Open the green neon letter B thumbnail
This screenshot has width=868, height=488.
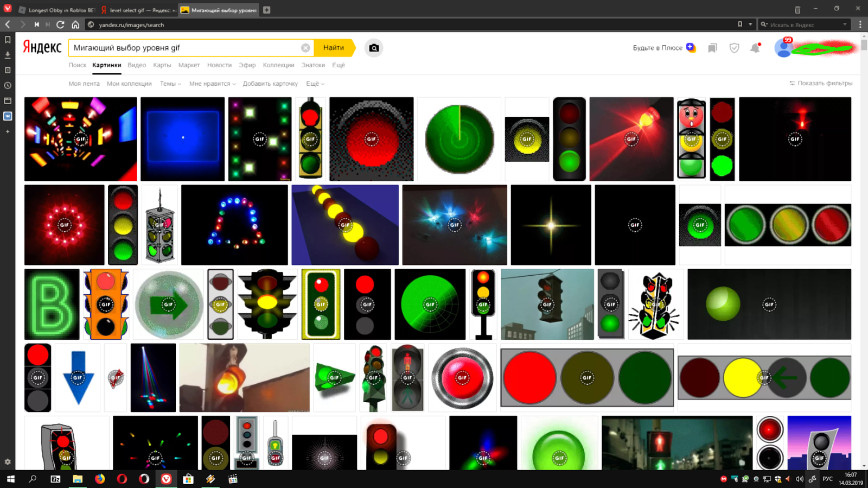[x=52, y=304]
